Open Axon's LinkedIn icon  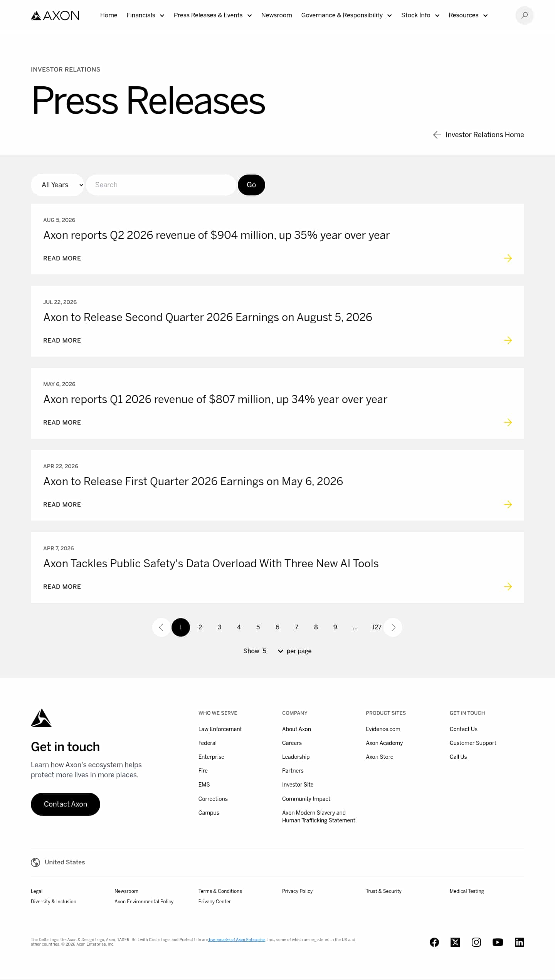coord(519,942)
